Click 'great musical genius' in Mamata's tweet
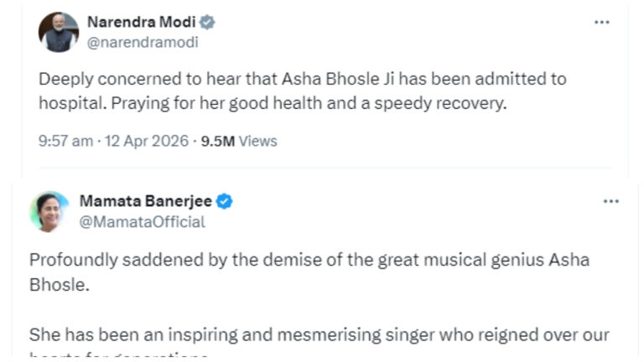 (x=446, y=260)
